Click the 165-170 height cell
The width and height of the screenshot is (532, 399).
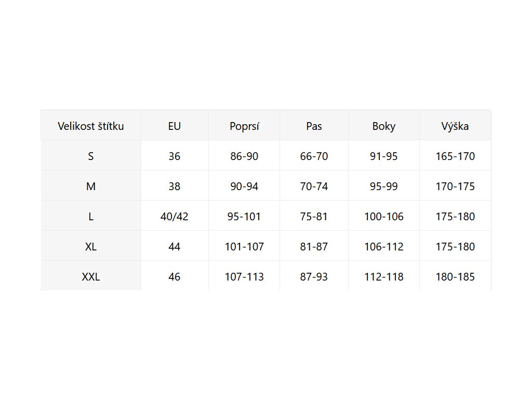tap(455, 156)
